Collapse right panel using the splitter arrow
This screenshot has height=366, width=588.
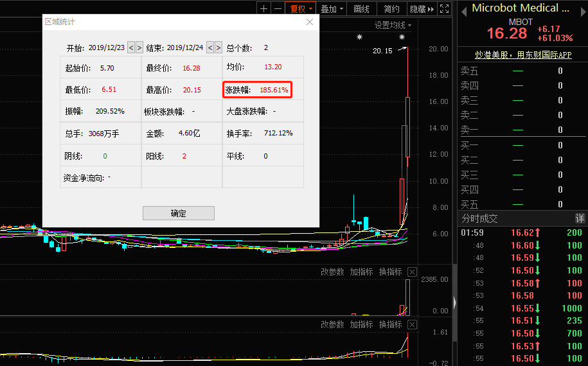click(454, 302)
